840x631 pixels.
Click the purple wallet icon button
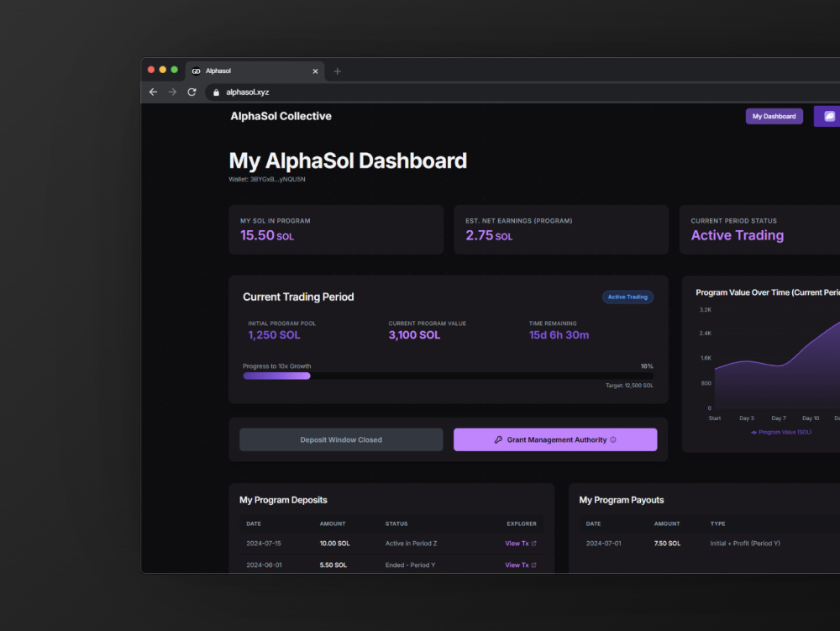[x=827, y=116]
